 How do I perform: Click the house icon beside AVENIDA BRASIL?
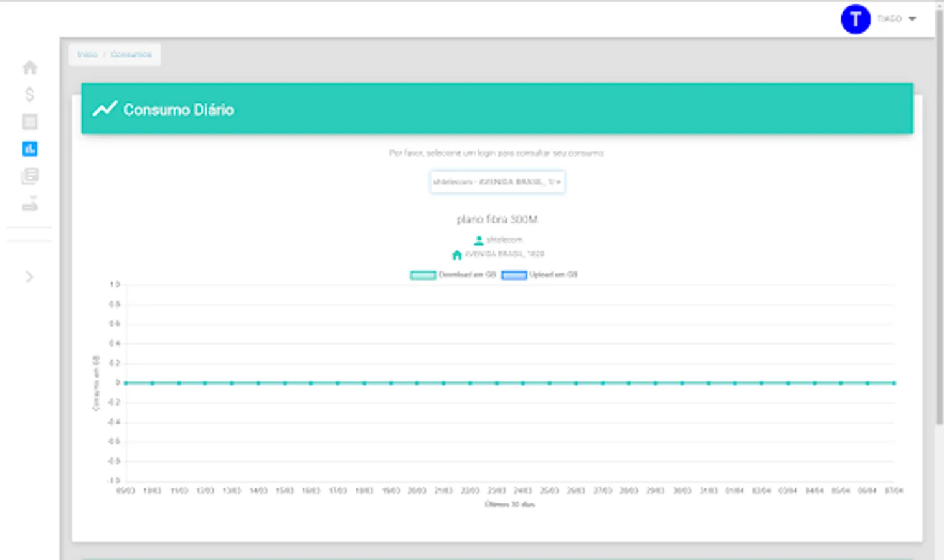click(456, 254)
